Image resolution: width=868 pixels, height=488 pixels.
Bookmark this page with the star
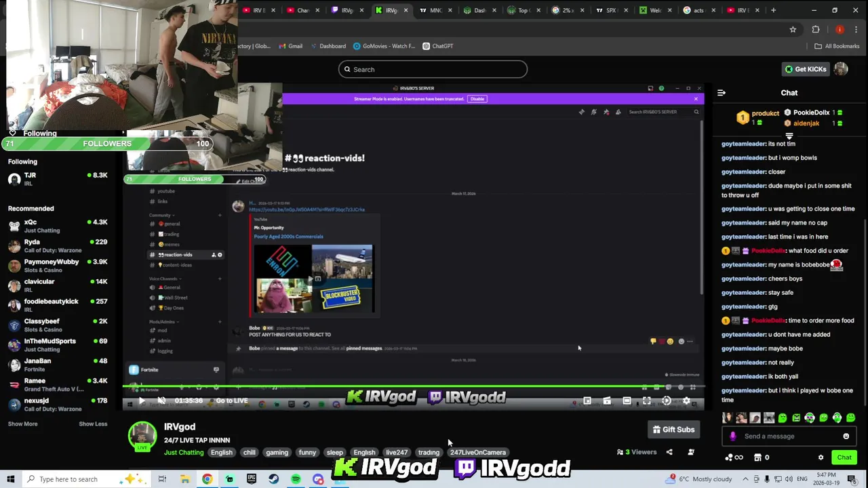[793, 29]
